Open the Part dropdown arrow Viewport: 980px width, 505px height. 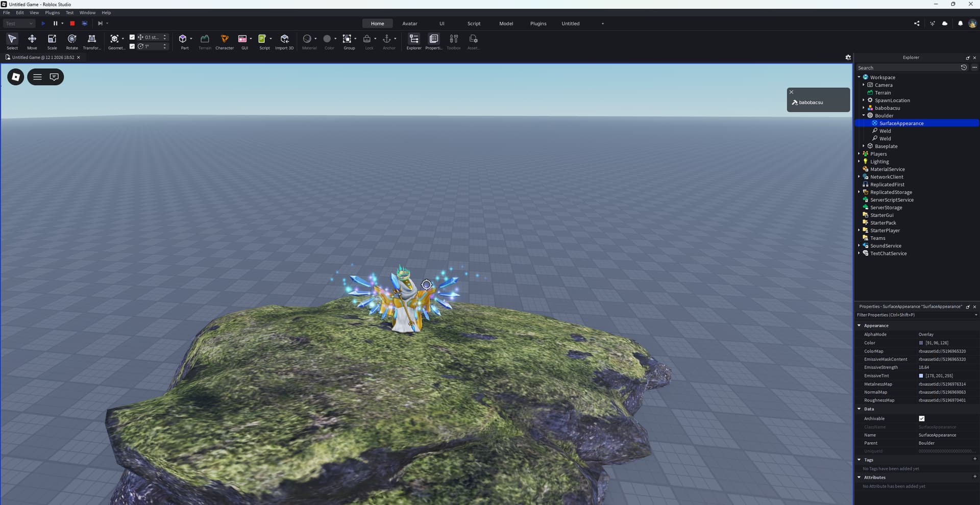(x=191, y=39)
